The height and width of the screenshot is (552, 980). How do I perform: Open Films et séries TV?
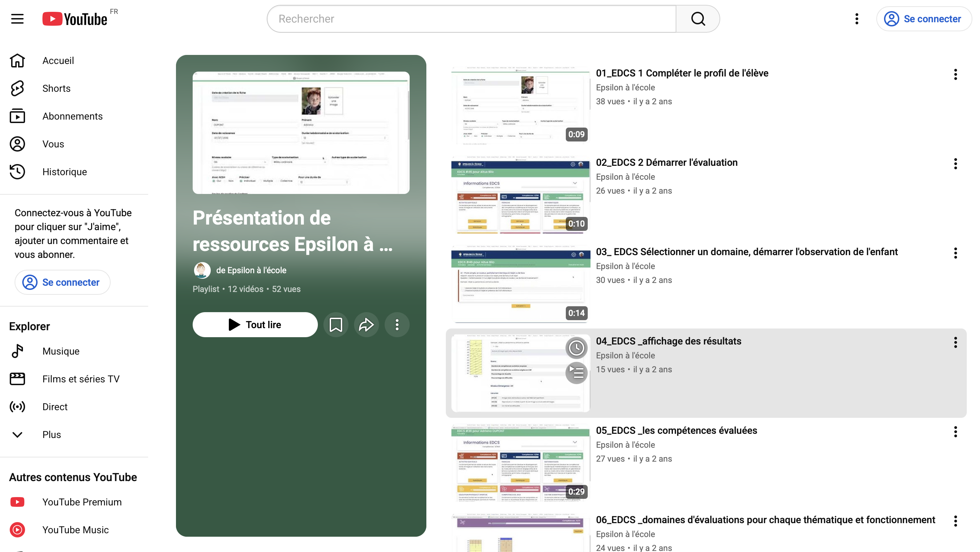pyautogui.click(x=74, y=379)
